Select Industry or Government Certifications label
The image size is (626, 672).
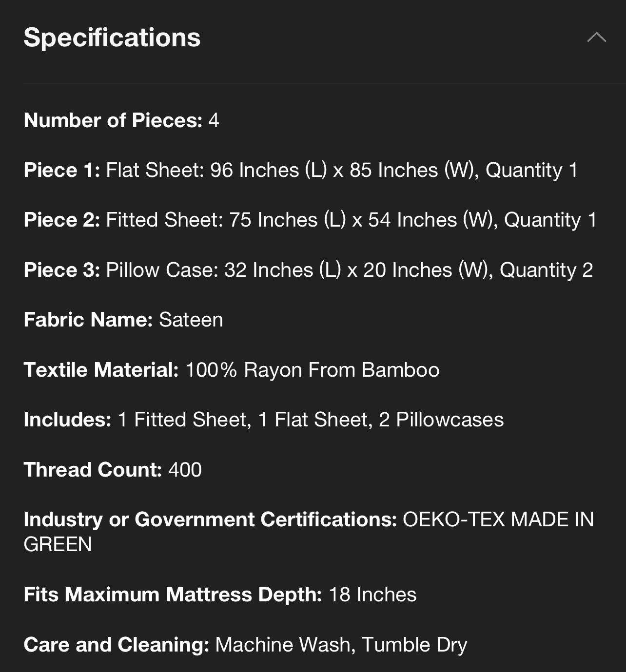[x=211, y=519]
